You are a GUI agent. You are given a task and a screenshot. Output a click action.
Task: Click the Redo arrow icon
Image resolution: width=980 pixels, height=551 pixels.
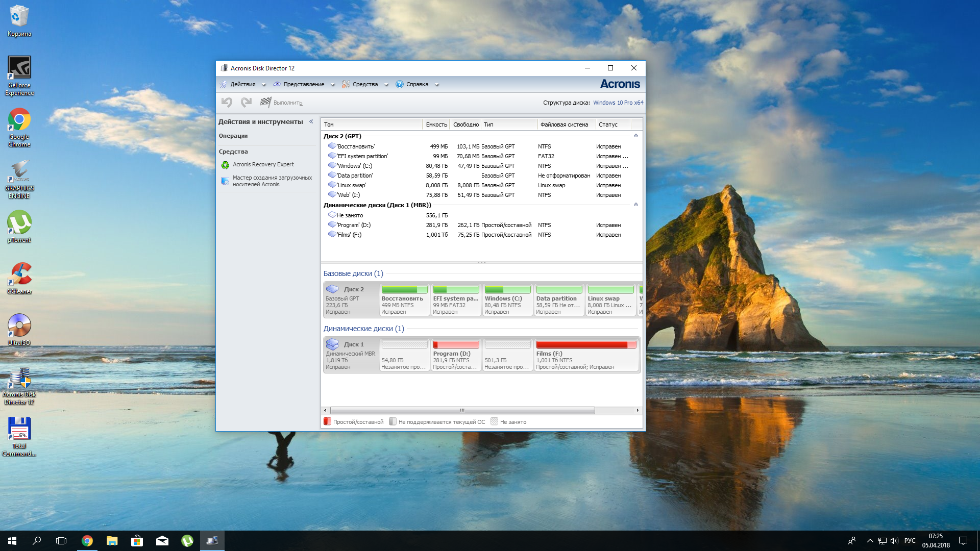click(246, 103)
